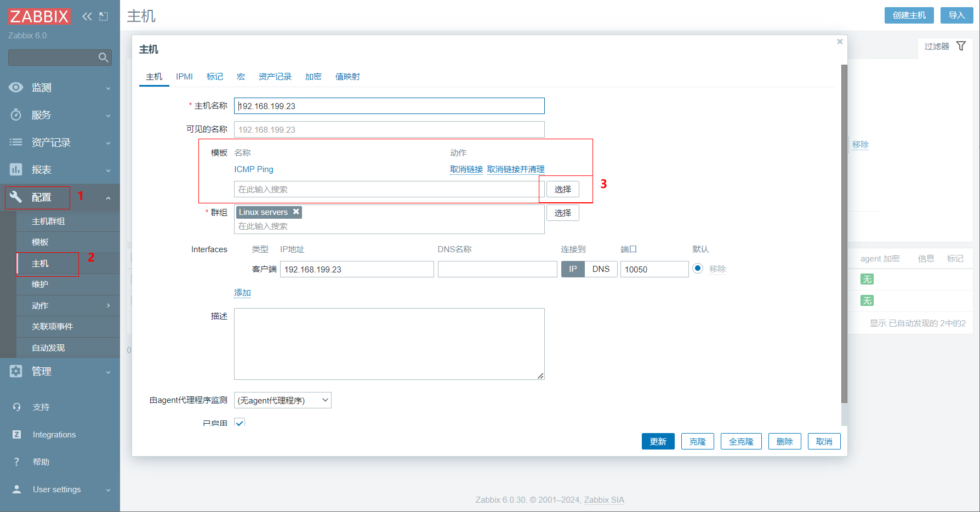Screen dimensions: 980x512
Task: Expand the 报表 menu chevron
Action: (x=108, y=170)
